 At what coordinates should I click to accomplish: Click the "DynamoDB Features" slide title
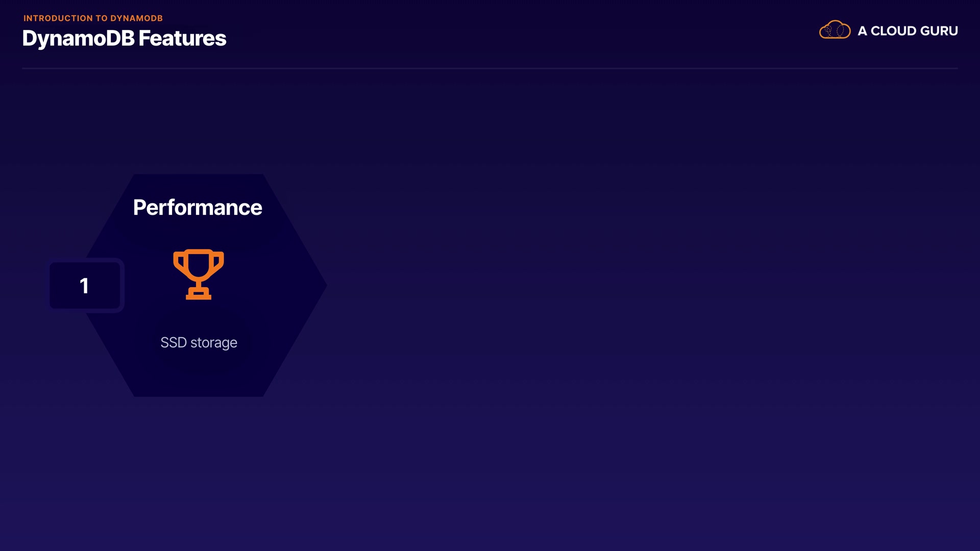124,38
